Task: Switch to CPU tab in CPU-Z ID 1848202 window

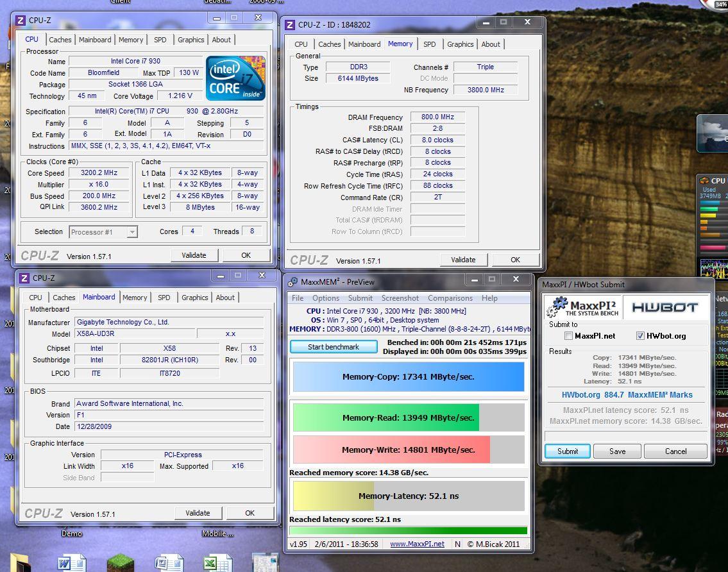Action: [x=301, y=44]
